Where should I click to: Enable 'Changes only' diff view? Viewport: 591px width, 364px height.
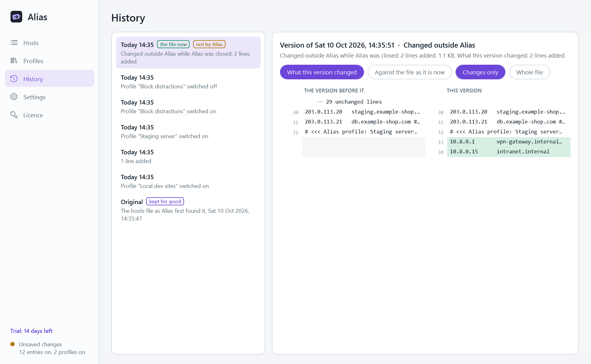pyautogui.click(x=480, y=72)
